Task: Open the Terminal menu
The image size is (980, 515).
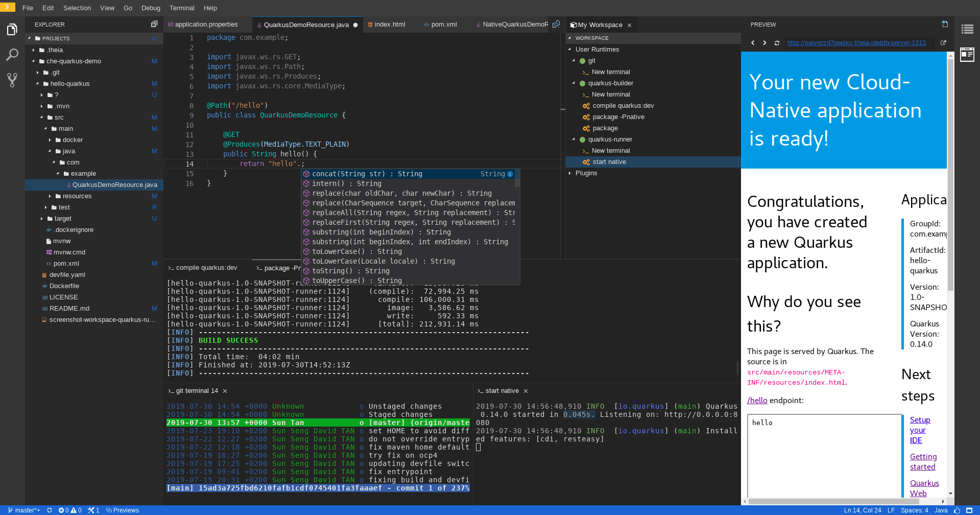Action: click(182, 8)
